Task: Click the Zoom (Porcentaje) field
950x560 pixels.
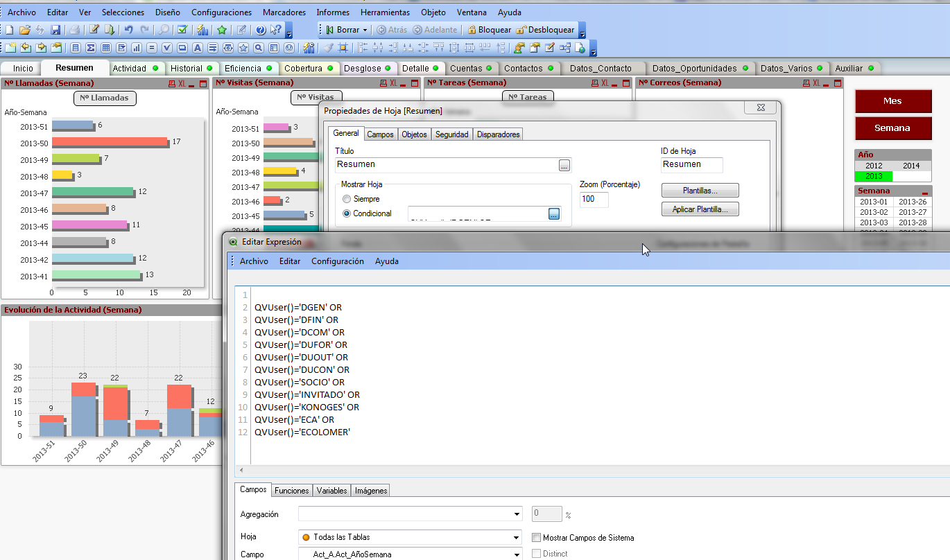Action: [594, 200]
